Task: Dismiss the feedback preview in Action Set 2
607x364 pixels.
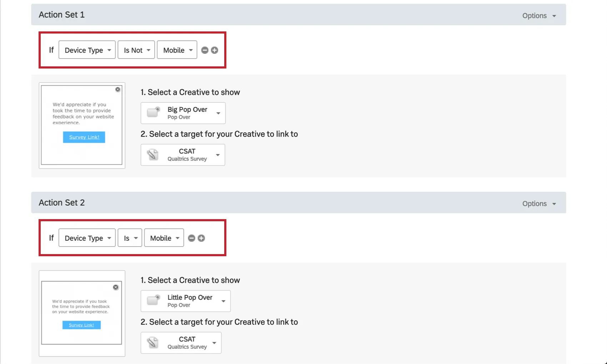Action: pyautogui.click(x=115, y=287)
